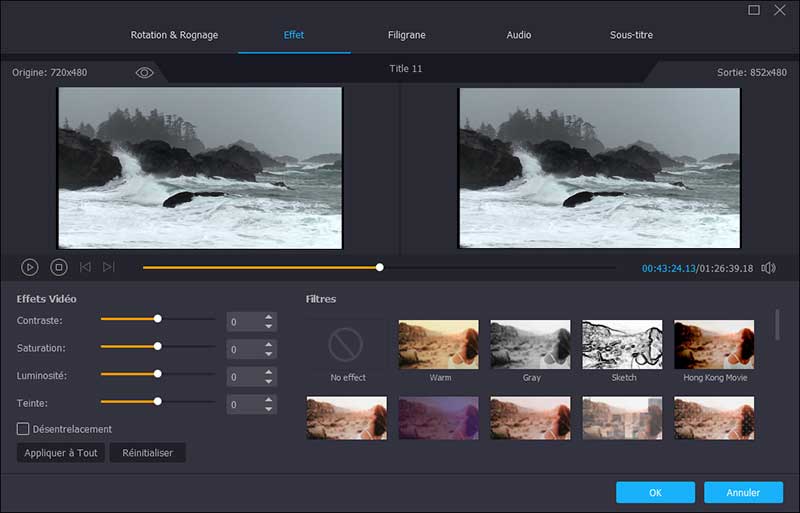Viewport: 800px width, 513px height.
Task: Click the Appliquer à Tout button
Action: coord(61,453)
